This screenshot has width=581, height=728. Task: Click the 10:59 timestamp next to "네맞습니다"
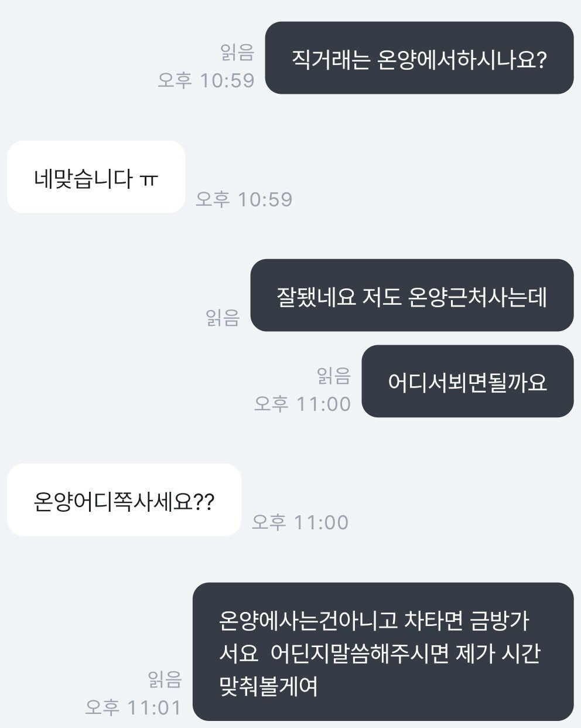click(x=244, y=199)
